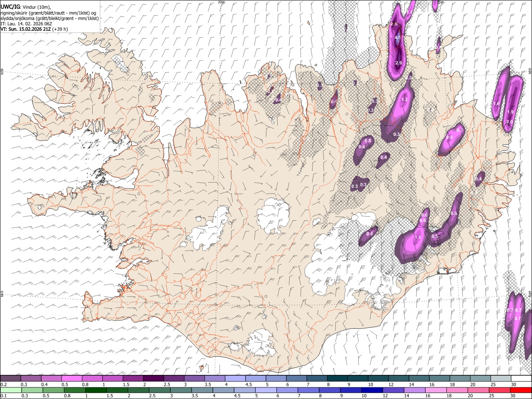
Task: Click the 4.1 peak precipitation value
Action: (x=398, y=38)
